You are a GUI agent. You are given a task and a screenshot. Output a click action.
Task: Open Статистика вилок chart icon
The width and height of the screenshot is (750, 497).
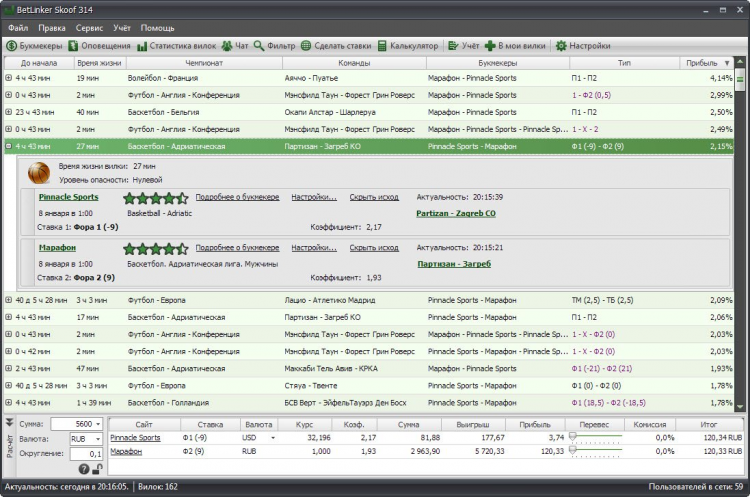tap(142, 46)
